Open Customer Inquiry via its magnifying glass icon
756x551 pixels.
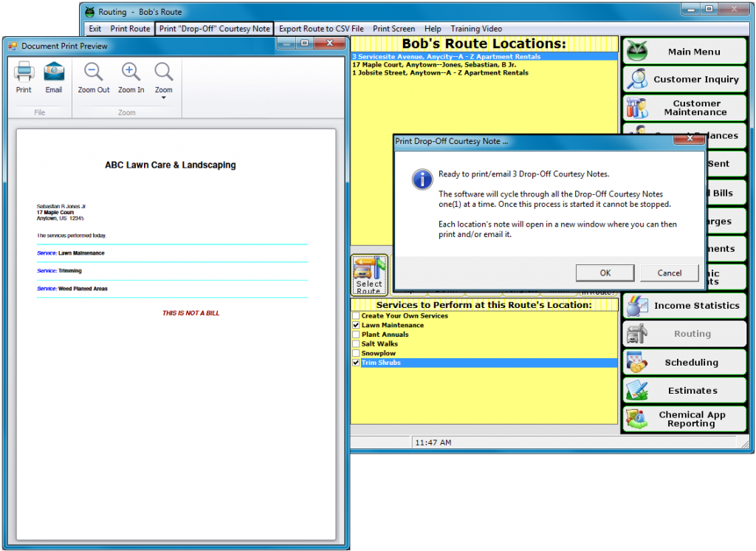coord(637,79)
